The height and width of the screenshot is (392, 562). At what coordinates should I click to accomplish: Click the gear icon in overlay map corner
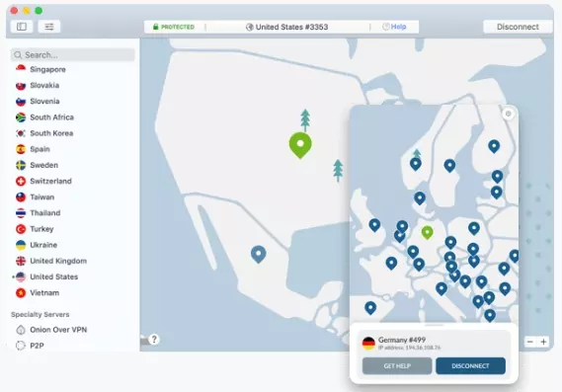508,114
